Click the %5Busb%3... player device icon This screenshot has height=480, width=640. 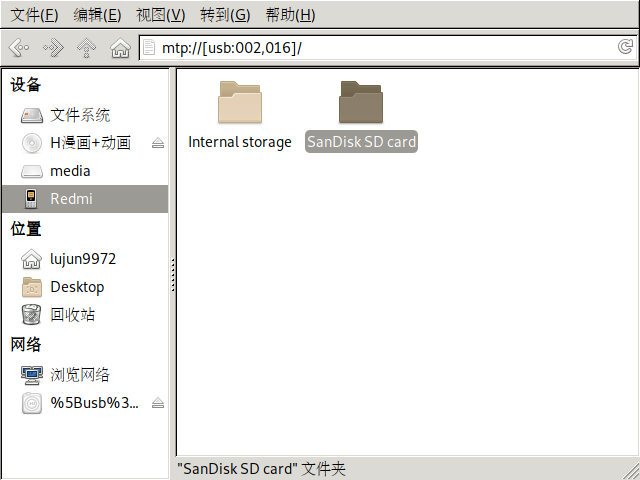[x=32, y=403]
